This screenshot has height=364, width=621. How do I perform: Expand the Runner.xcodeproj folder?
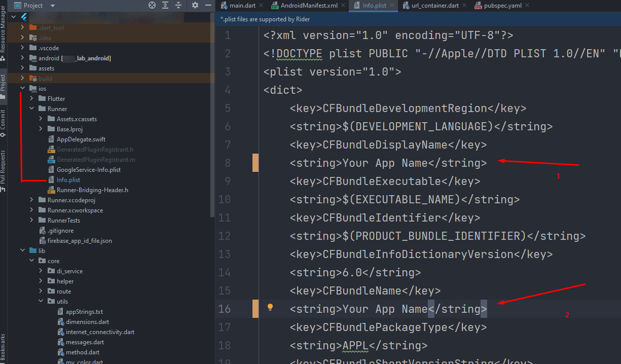tap(31, 200)
